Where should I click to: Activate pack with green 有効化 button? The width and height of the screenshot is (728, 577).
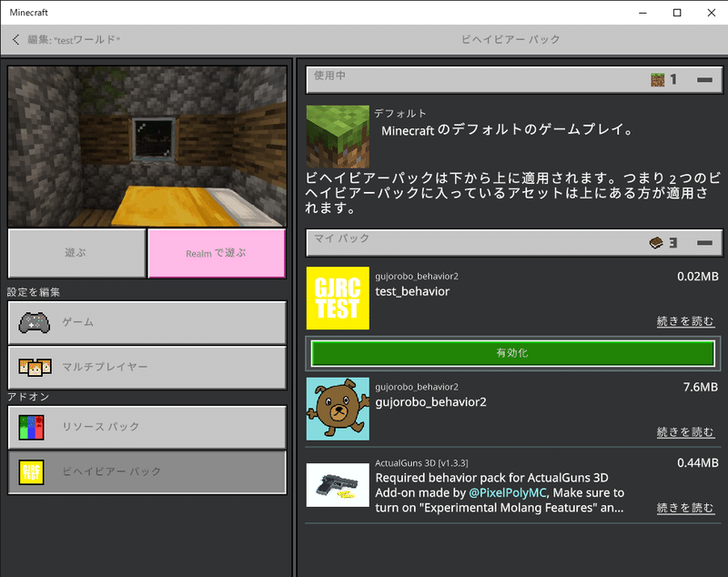coord(512,353)
